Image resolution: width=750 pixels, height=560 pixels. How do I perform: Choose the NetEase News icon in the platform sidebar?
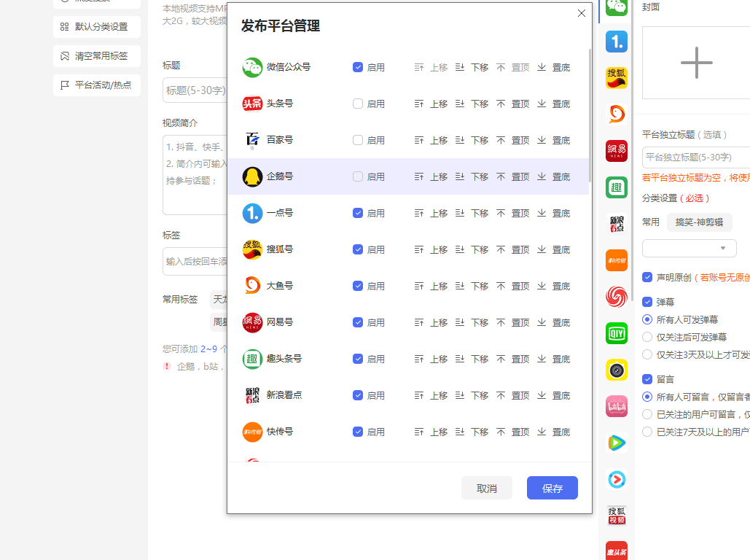616,151
